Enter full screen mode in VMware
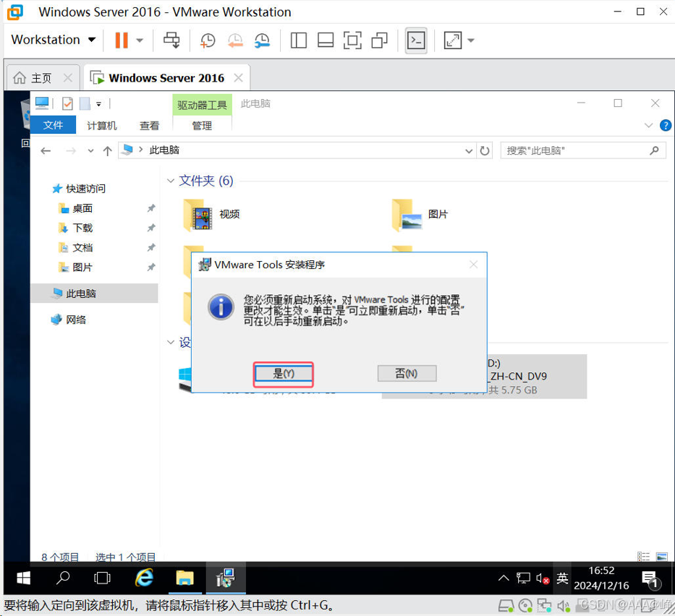 pyautogui.click(x=352, y=40)
